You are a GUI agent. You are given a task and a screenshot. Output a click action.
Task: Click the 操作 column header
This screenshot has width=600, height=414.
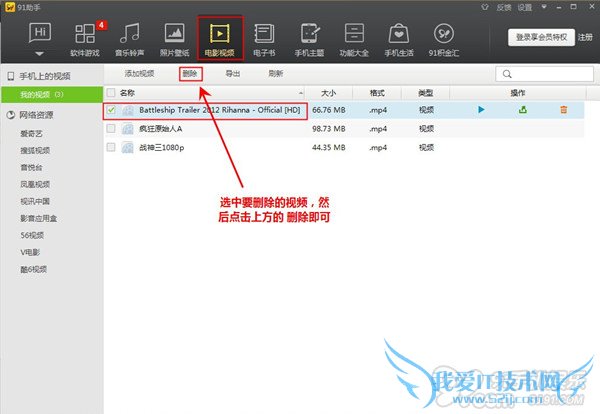click(x=518, y=93)
